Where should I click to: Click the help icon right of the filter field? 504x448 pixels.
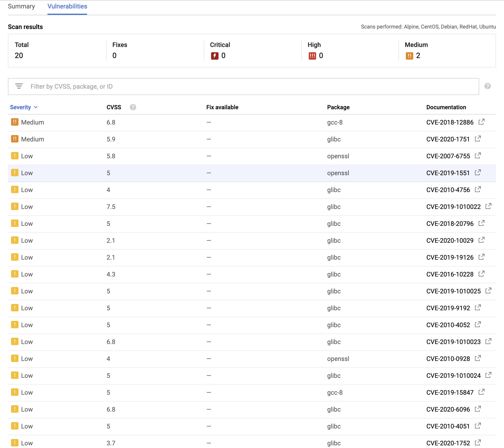[487, 86]
